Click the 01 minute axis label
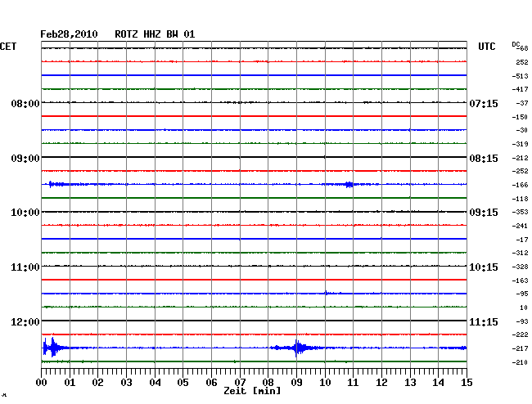Image resolution: width=532 pixels, height=404 pixels. pyautogui.click(x=70, y=383)
